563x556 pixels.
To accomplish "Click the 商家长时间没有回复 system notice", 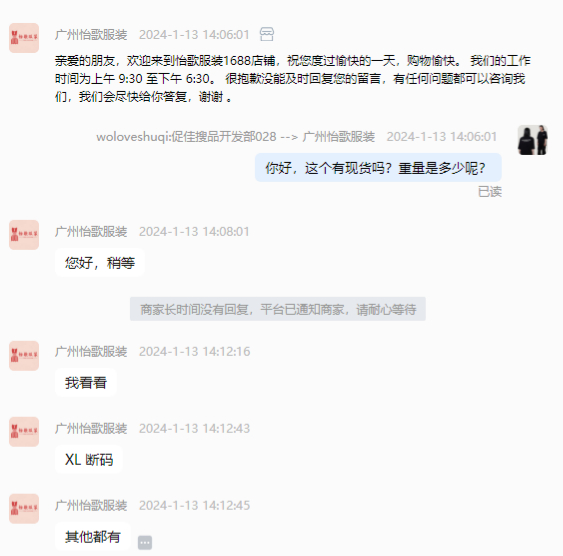I will point(278,309).
